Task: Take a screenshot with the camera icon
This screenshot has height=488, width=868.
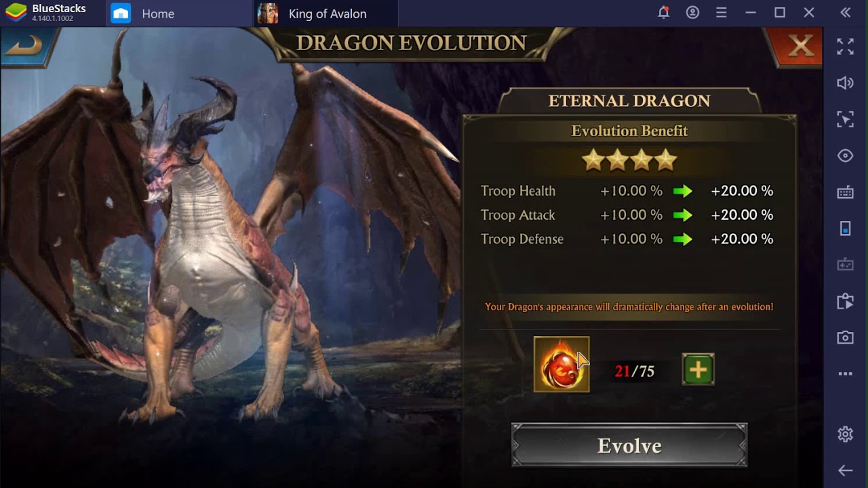Action: click(845, 337)
